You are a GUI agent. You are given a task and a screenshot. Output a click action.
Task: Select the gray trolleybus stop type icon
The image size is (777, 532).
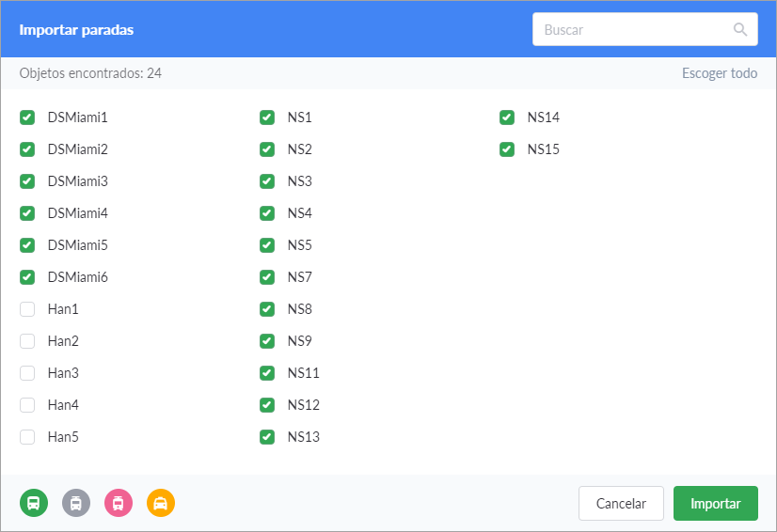[x=76, y=503]
